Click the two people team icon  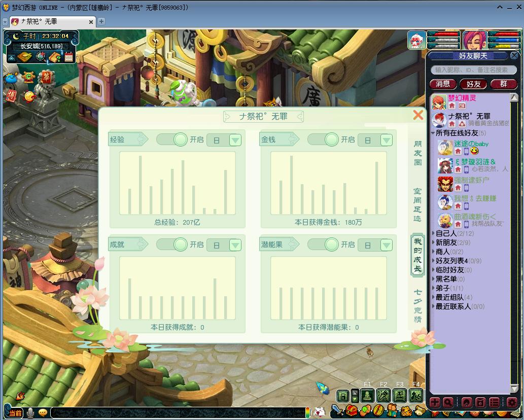point(393,410)
